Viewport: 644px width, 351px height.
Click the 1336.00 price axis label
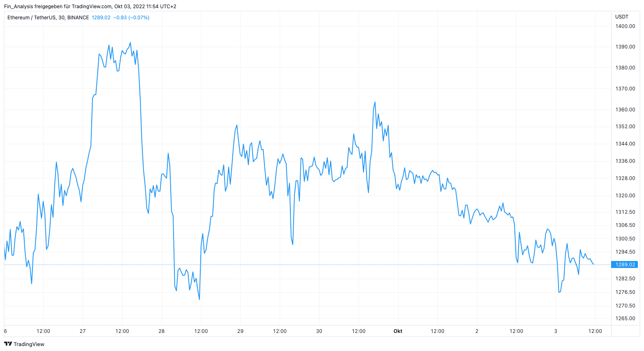(x=625, y=161)
